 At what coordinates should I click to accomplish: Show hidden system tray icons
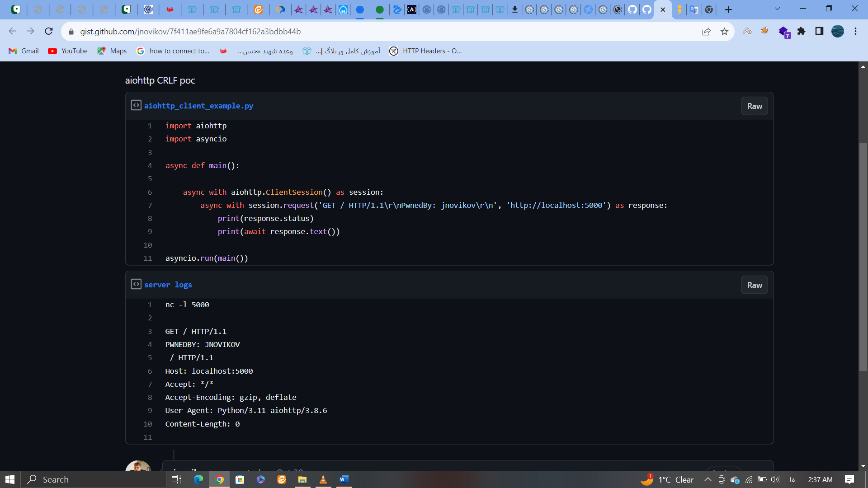pos(708,479)
